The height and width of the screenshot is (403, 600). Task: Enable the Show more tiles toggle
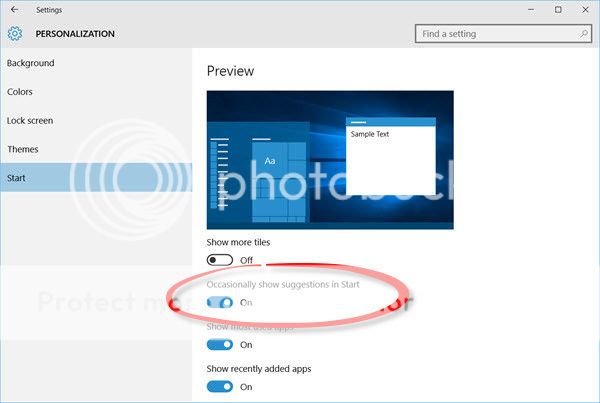pyautogui.click(x=220, y=260)
